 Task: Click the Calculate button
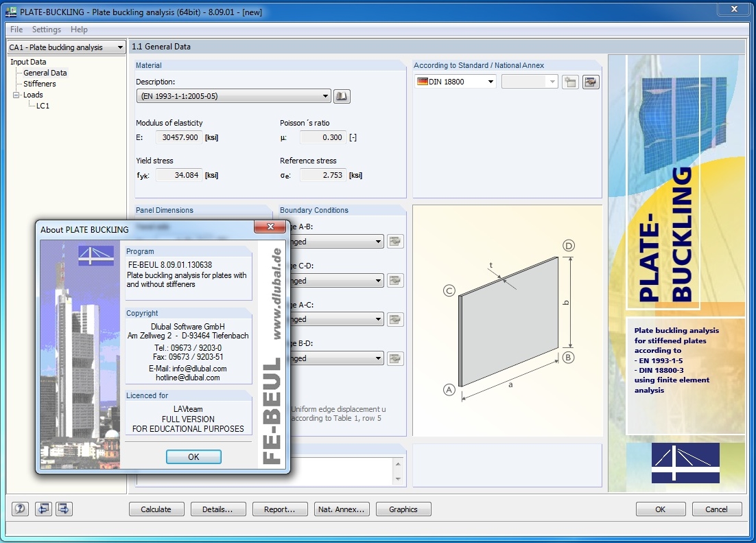click(x=156, y=509)
